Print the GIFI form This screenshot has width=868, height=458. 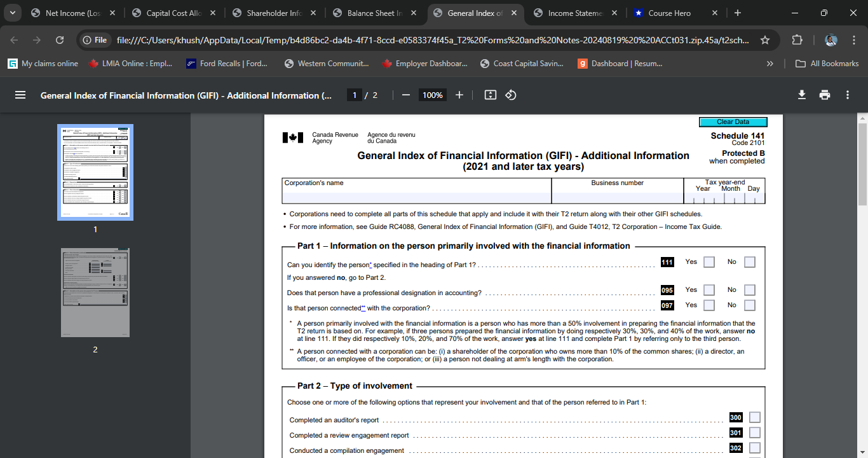tap(824, 94)
